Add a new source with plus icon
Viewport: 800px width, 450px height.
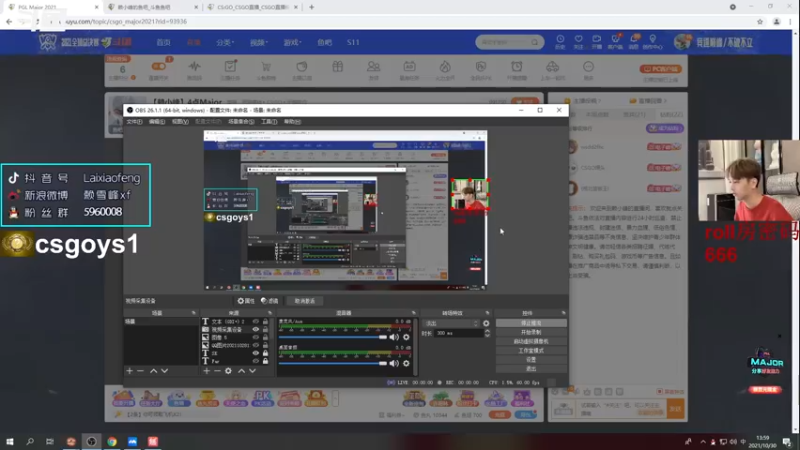[206, 371]
